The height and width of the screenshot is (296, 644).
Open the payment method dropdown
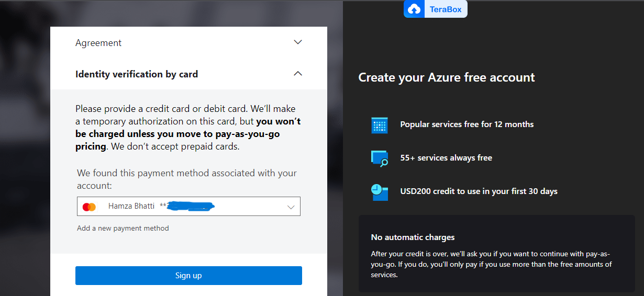click(188, 207)
